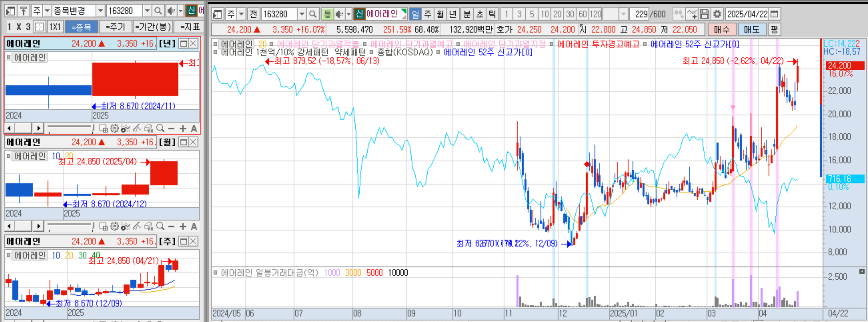Screen dimensions: 868x322
Task: Click monthly chart 'A' auto-fit icon
Action: (194, 227)
